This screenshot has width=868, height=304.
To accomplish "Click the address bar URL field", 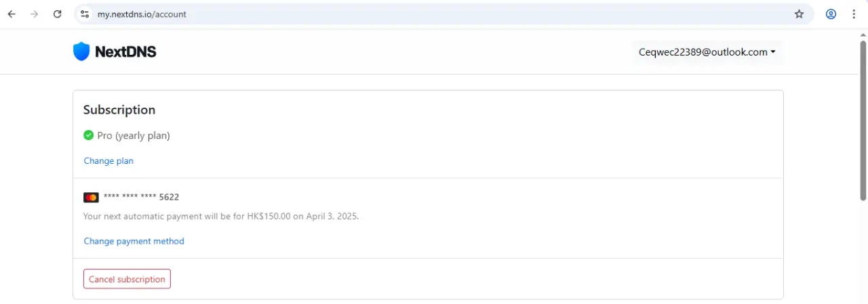I will coord(441,14).
